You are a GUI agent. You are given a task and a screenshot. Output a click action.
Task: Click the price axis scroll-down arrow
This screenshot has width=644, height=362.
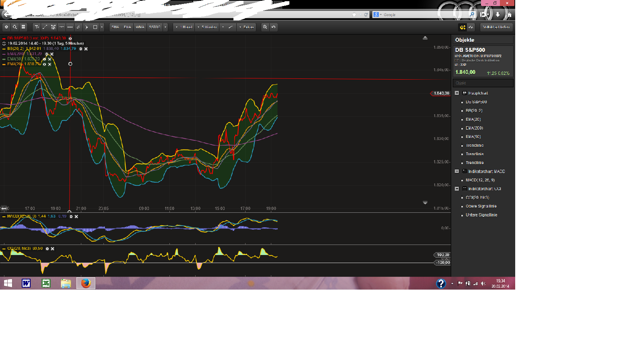pos(425,203)
